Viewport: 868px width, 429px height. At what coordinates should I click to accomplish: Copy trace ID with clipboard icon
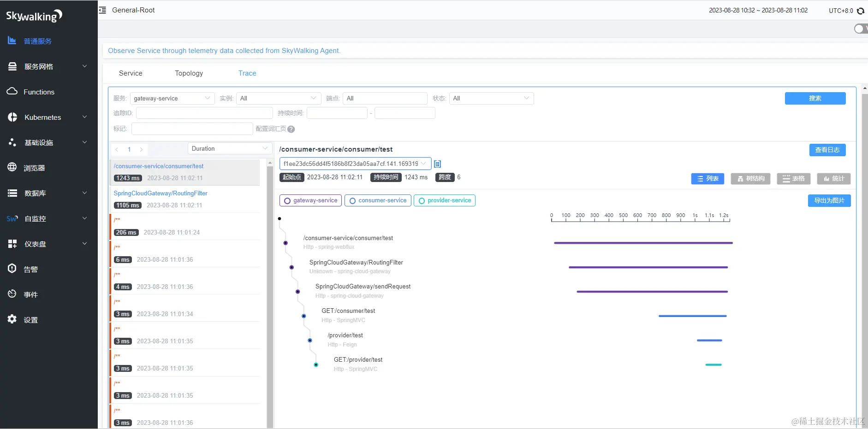click(438, 164)
